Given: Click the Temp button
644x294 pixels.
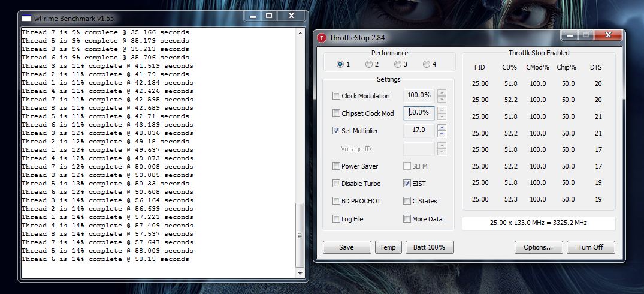Looking at the screenshot, I should pyautogui.click(x=388, y=247).
